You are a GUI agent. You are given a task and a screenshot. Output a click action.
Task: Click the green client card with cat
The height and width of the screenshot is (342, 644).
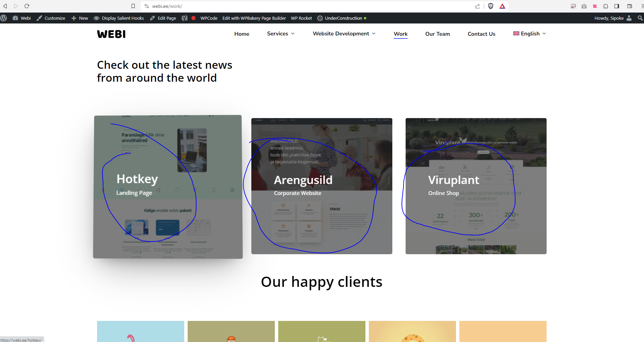click(322, 331)
